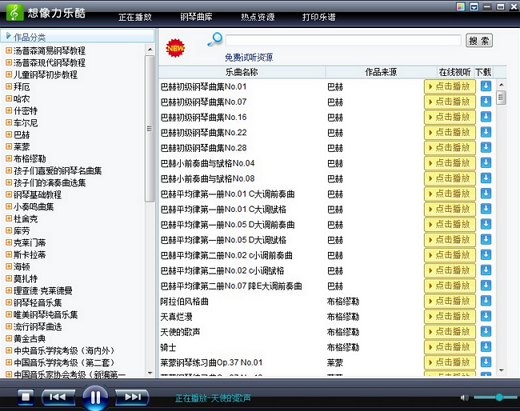This screenshot has height=411, width=520.
Task: Skip to the previous track
Action: pos(58,397)
